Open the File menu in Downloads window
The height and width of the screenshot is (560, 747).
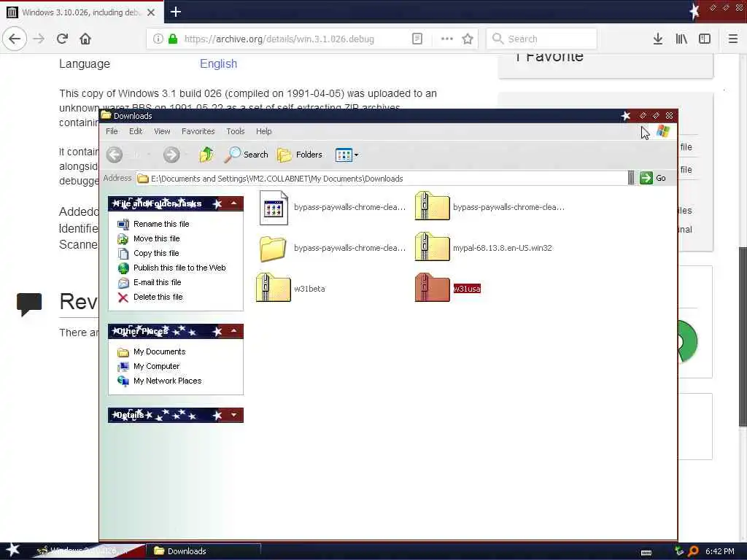point(112,131)
